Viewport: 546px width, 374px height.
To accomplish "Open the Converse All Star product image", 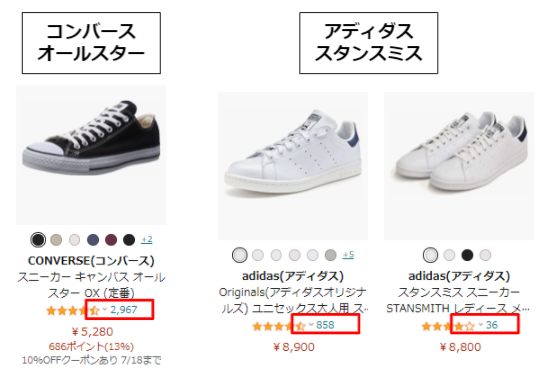I will click(x=91, y=155).
